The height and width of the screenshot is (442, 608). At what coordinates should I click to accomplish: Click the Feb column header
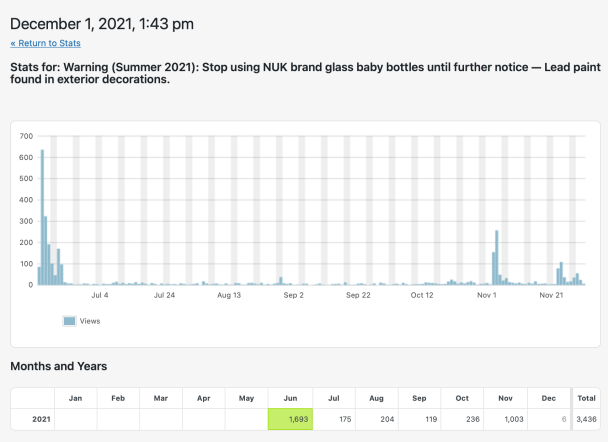point(118,398)
